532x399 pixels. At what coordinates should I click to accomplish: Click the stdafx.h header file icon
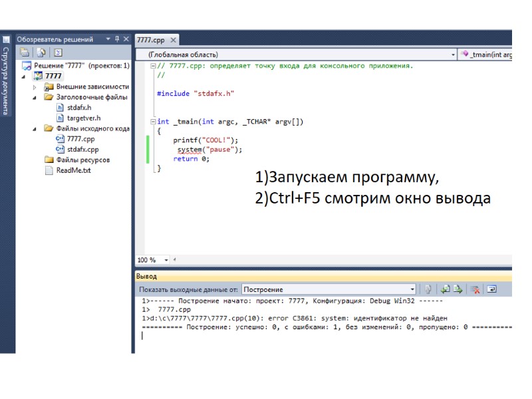point(60,108)
